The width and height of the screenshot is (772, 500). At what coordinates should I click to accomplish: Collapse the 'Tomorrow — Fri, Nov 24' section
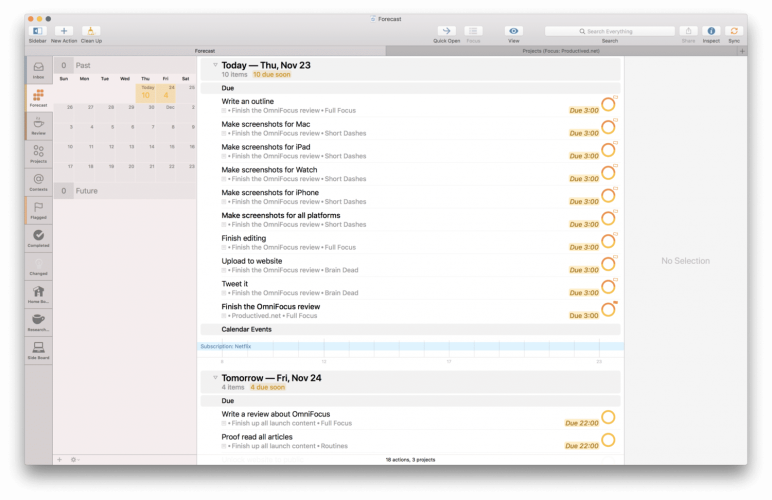[x=214, y=377]
